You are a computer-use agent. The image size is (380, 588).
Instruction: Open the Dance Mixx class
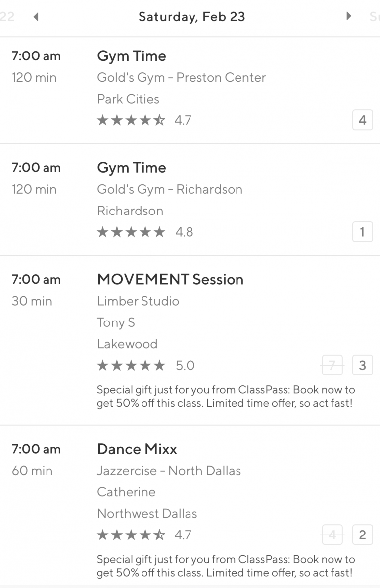pyautogui.click(x=137, y=449)
